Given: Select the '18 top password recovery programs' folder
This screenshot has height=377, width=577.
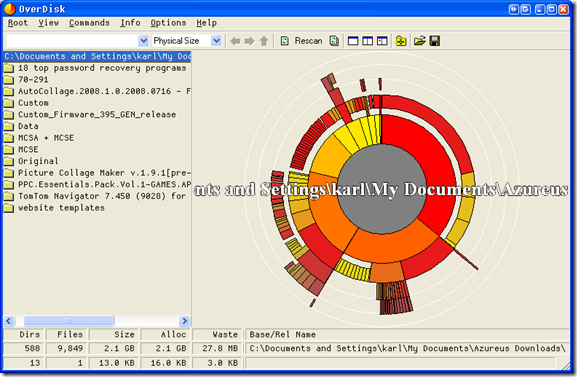Looking at the screenshot, I should [x=97, y=68].
